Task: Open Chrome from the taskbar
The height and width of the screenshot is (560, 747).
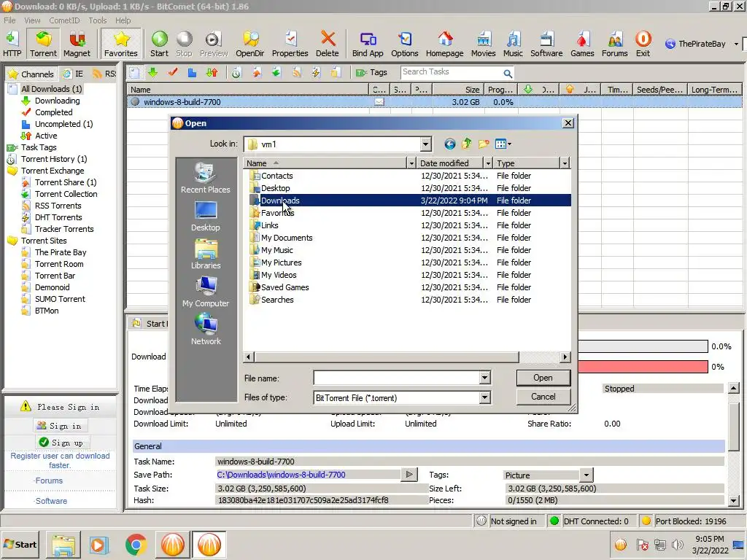Action: pyautogui.click(x=136, y=545)
